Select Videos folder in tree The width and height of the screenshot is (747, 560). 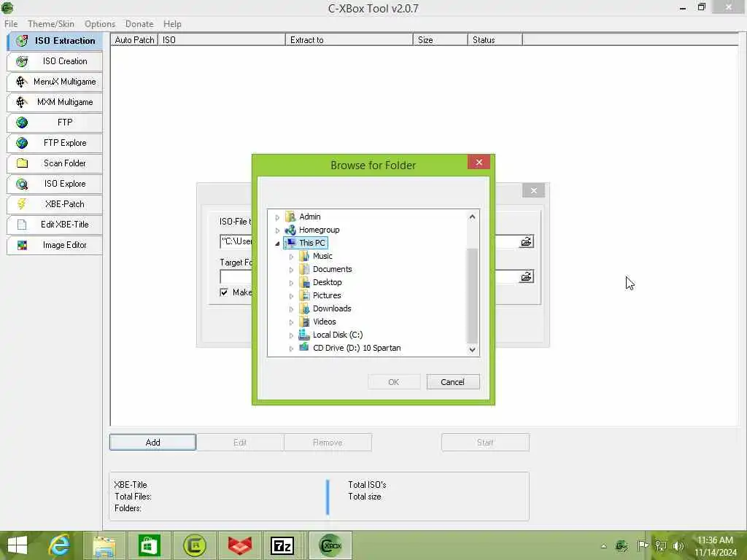(325, 322)
